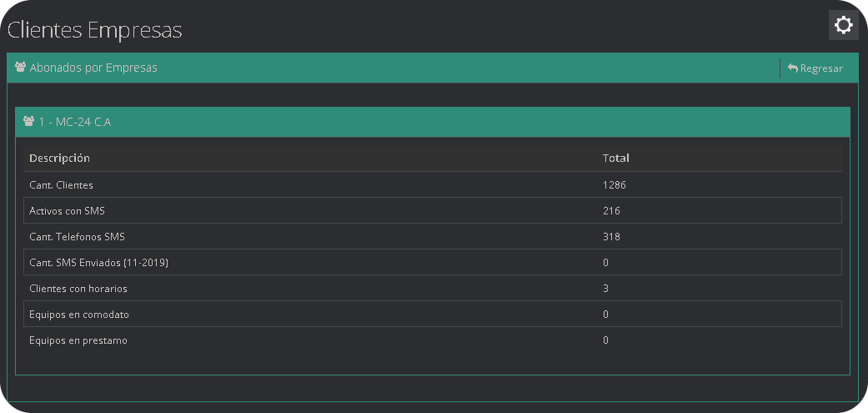
Task: Open the settings gear icon
Action: [843, 25]
